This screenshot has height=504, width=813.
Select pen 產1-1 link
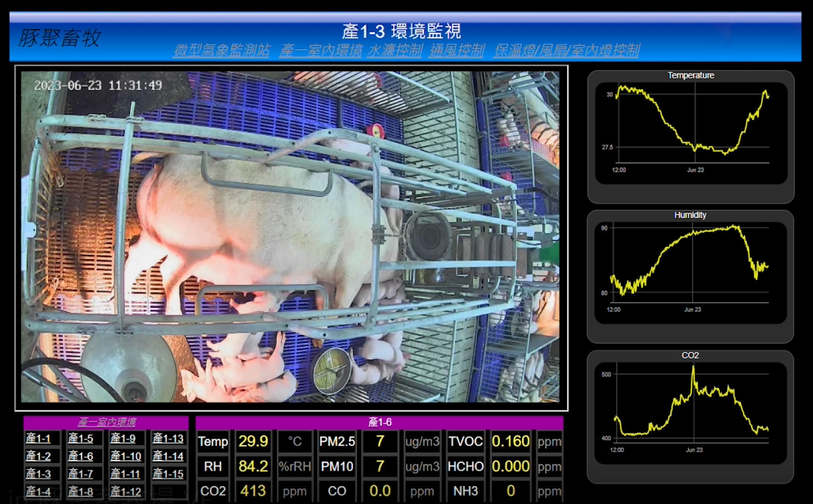pos(38,439)
